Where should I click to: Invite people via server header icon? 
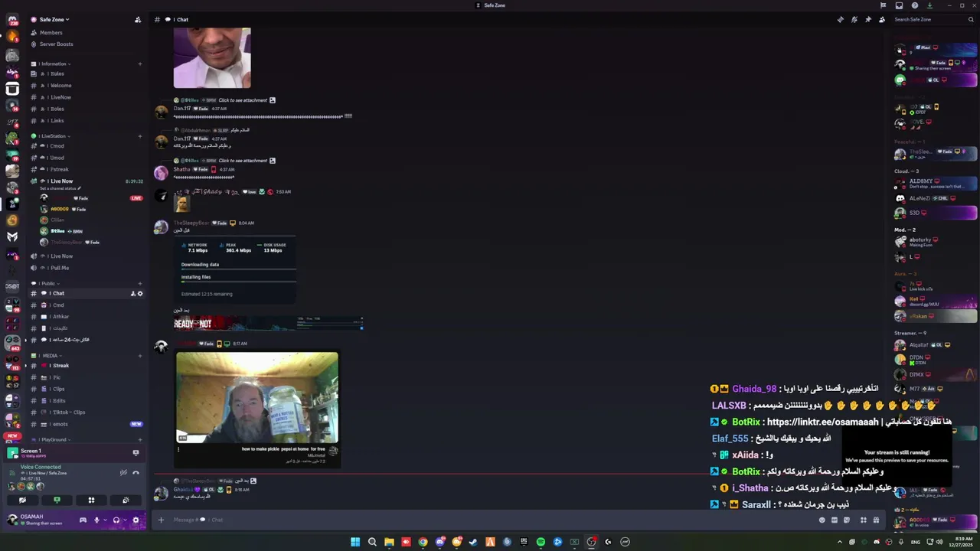tap(138, 19)
